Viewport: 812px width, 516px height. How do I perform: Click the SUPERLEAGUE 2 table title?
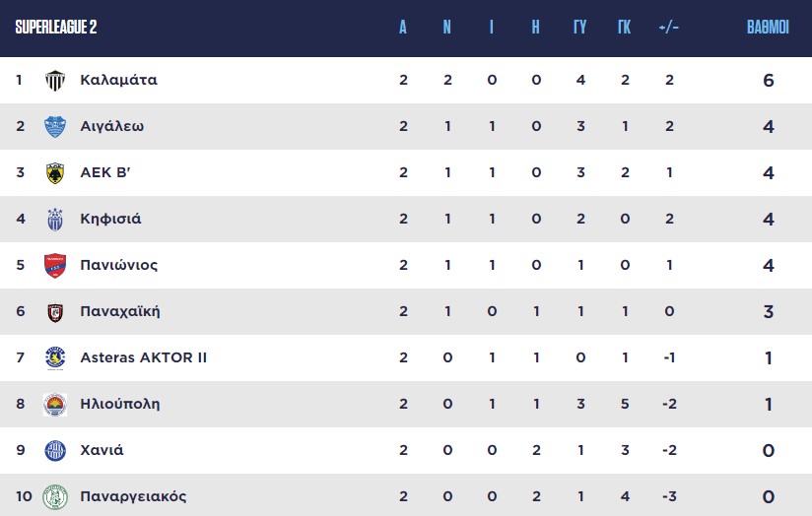(x=56, y=28)
